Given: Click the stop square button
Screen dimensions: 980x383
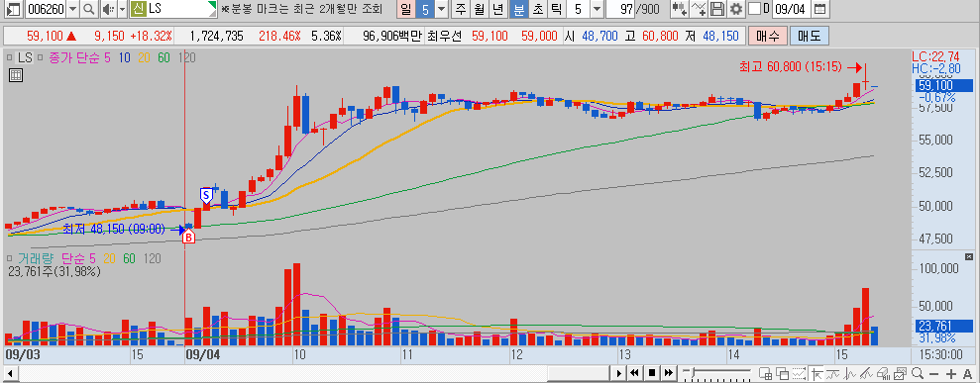Looking at the screenshot, I should [652, 373].
